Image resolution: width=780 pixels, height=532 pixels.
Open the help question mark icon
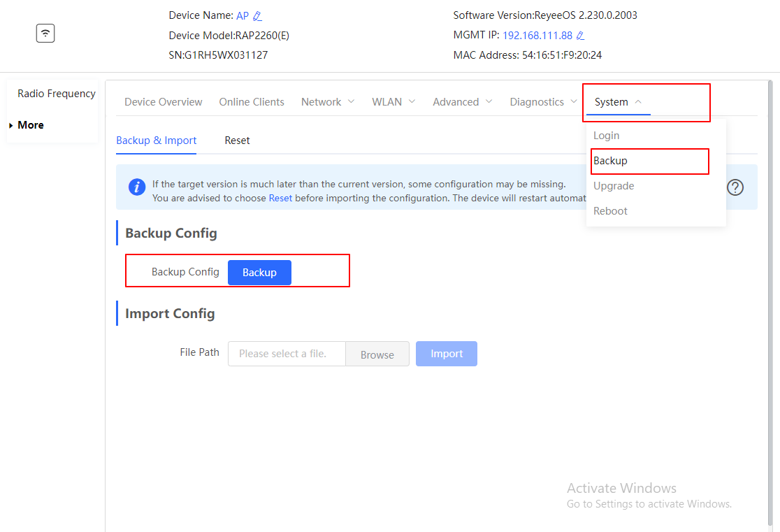pos(735,187)
